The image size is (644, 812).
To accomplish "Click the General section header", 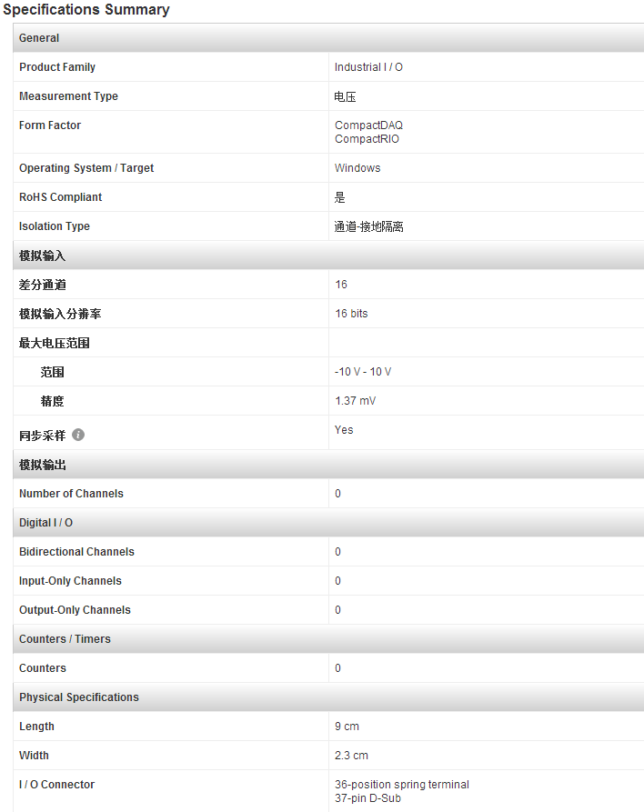I will [328, 38].
